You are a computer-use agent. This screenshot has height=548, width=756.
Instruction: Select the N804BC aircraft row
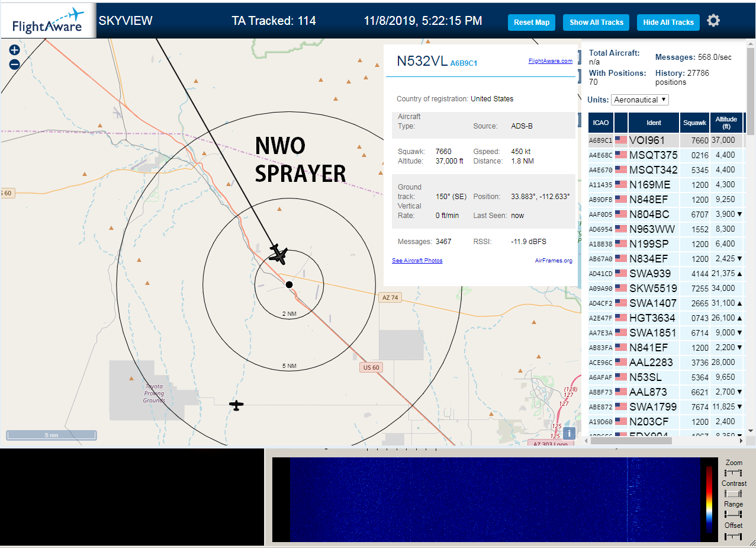pos(666,214)
